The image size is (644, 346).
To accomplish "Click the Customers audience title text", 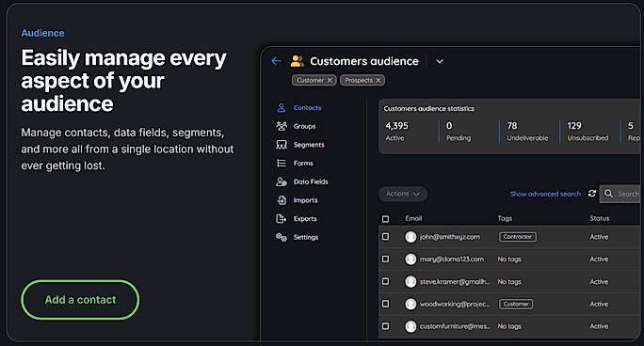I will click(364, 61).
